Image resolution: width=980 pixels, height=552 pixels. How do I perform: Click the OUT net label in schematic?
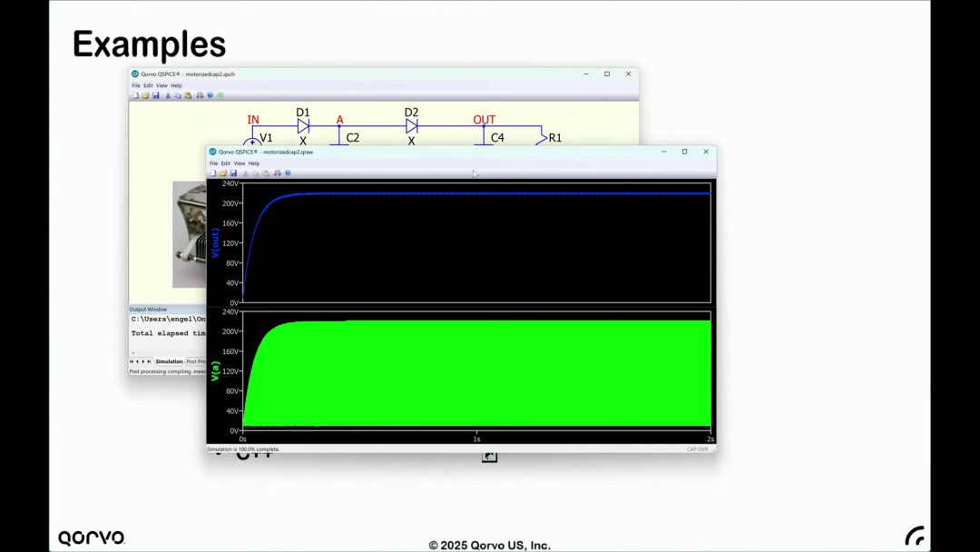coord(485,120)
